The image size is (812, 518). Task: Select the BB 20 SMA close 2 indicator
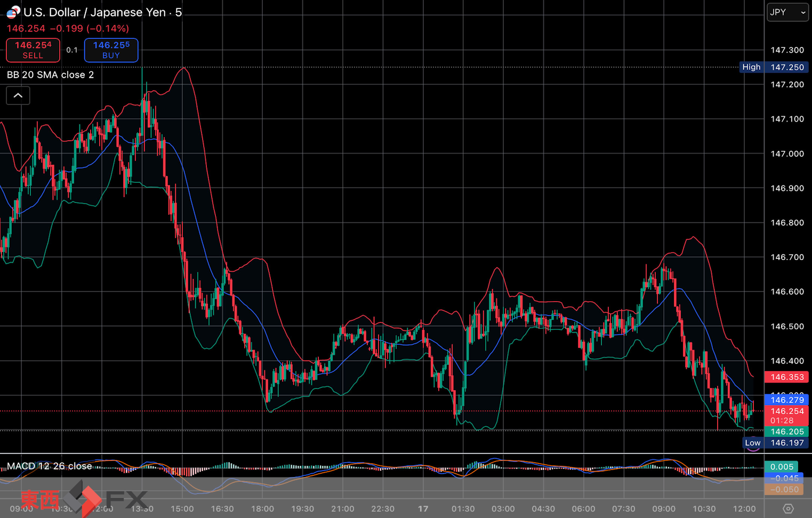(51, 75)
